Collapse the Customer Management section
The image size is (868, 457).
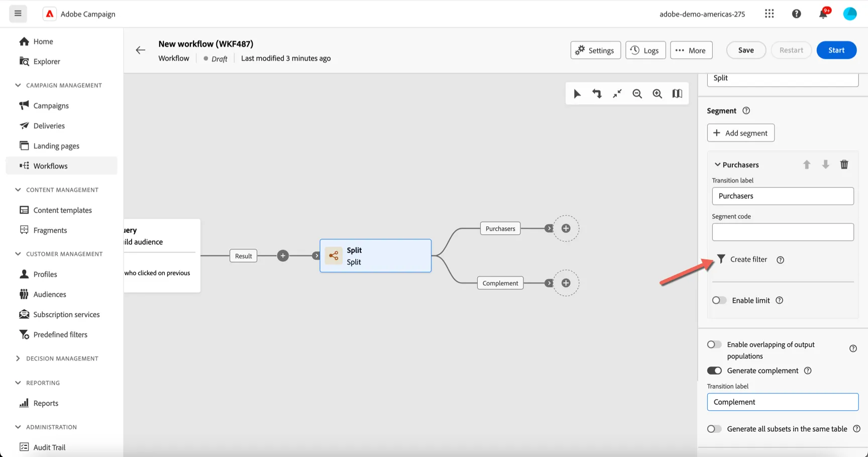click(18, 254)
